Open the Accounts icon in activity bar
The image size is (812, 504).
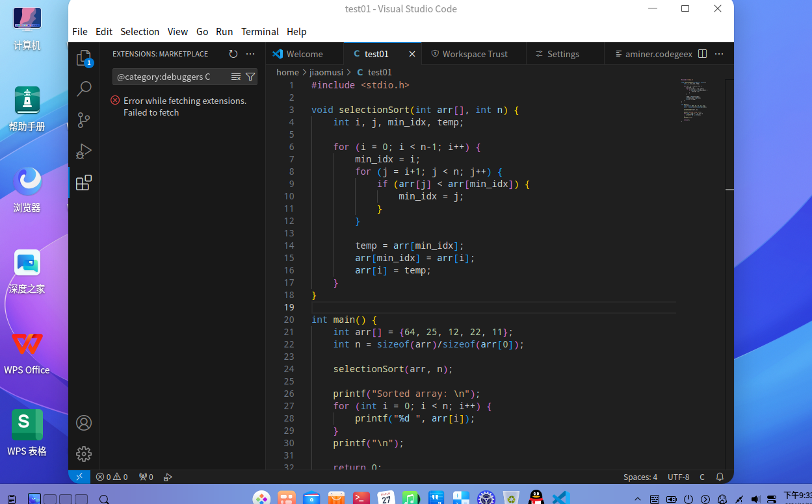click(84, 423)
